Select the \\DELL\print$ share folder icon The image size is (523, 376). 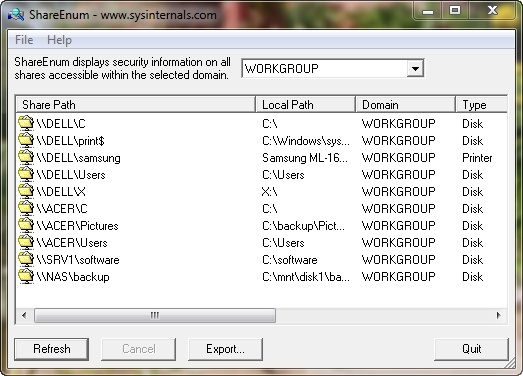[x=26, y=140]
